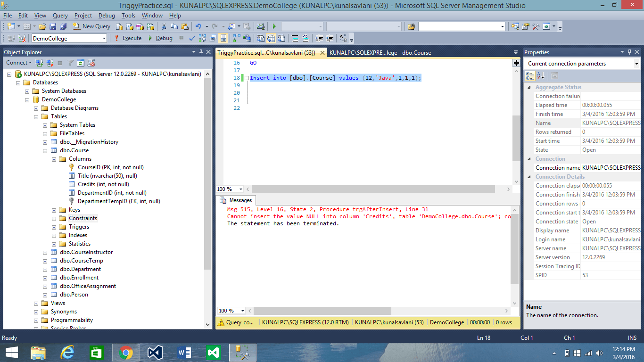Click the Start green play icon
Screen dimensions: 644x362
click(x=274, y=26)
